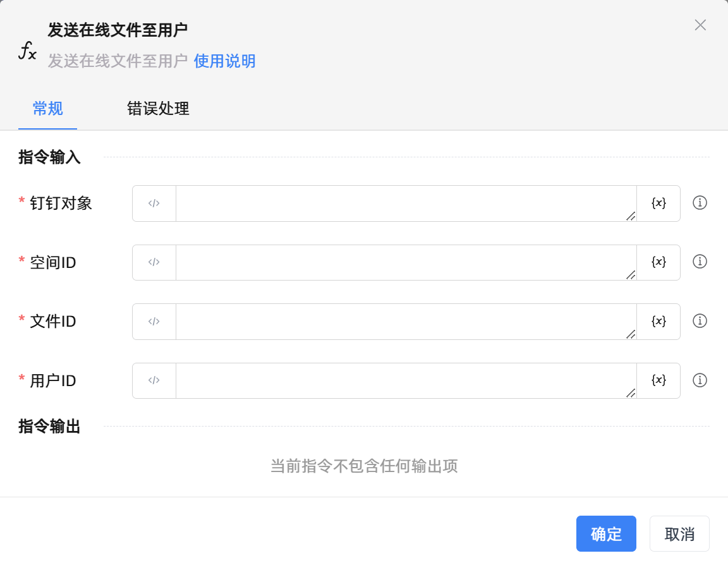This screenshot has height=570, width=728.
Task: Show info tooltip for 空间ID
Action: click(700, 262)
